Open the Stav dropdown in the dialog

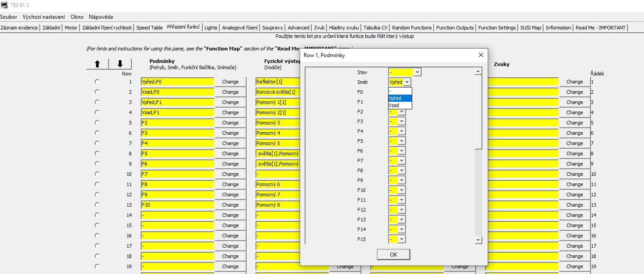[417, 72]
